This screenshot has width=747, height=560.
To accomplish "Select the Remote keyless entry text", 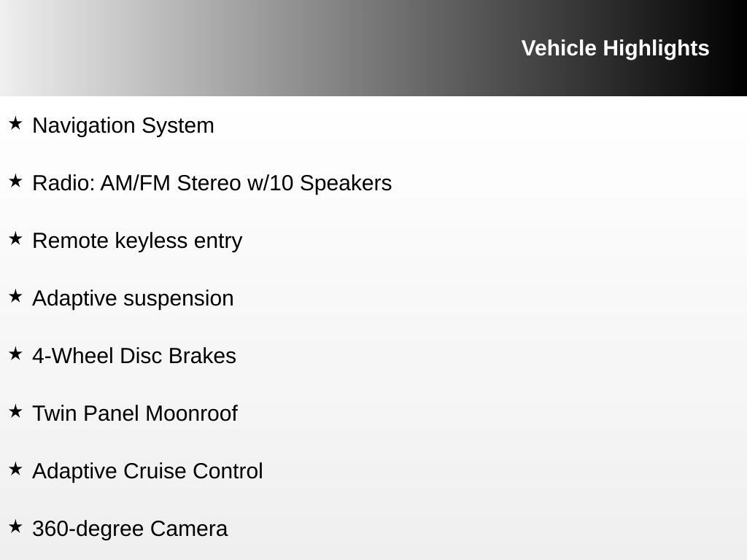I will pos(137,241).
